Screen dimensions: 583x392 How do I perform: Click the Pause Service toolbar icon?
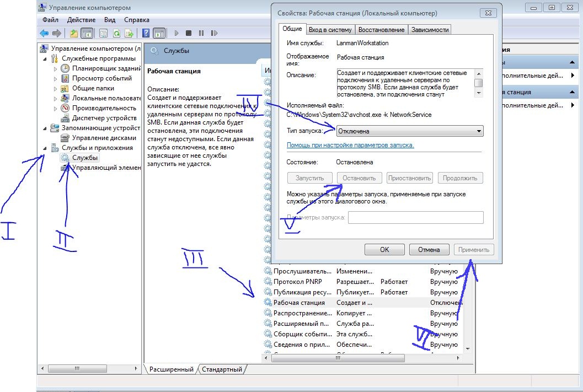point(201,34)
